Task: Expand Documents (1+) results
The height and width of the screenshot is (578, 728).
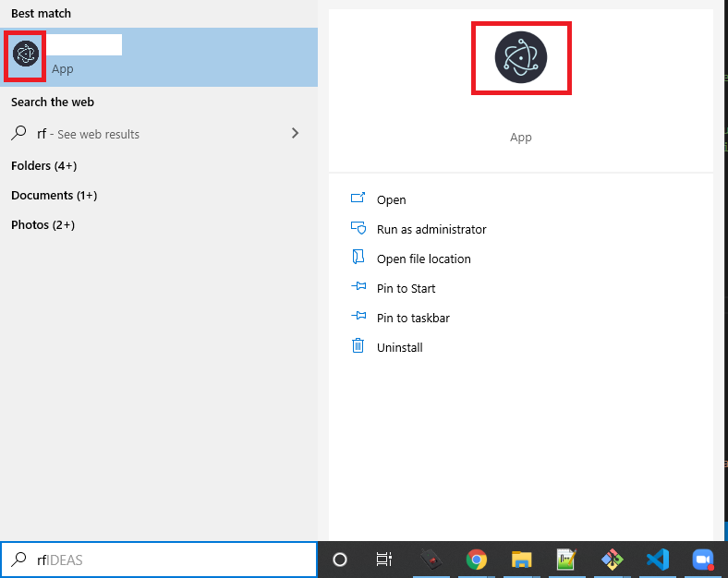Action: click(54, 196)
